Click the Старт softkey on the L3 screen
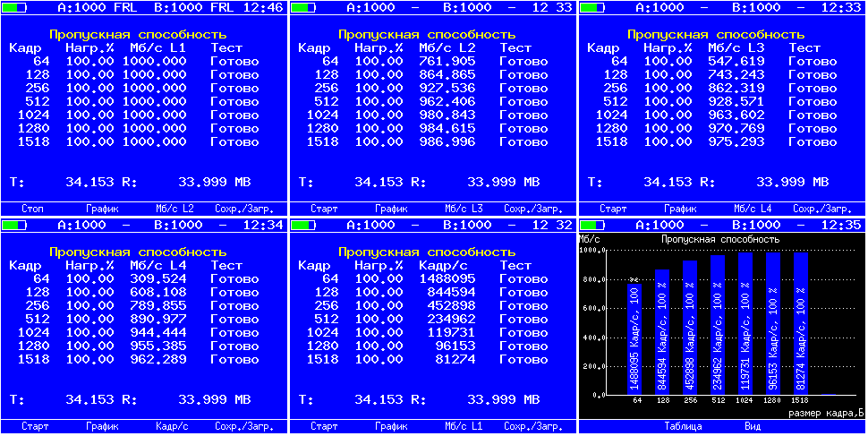The image size is (868, 436). [x=613, y=209]
